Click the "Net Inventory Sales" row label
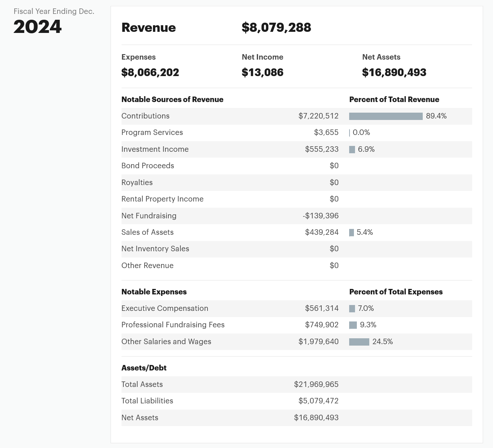The height and width of the screenshot is (448, 493). 155,249
